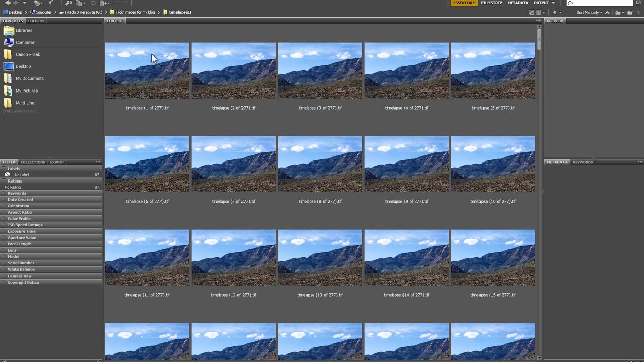Open the Export tab
The height and width of the screenshot is (362, 644).
click(x=57, y=162)
